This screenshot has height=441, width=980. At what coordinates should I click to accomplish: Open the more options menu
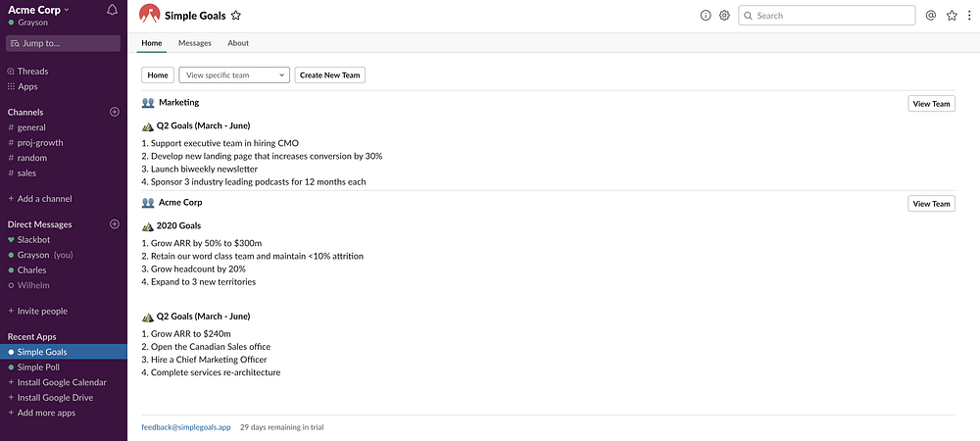click(968, 16)
